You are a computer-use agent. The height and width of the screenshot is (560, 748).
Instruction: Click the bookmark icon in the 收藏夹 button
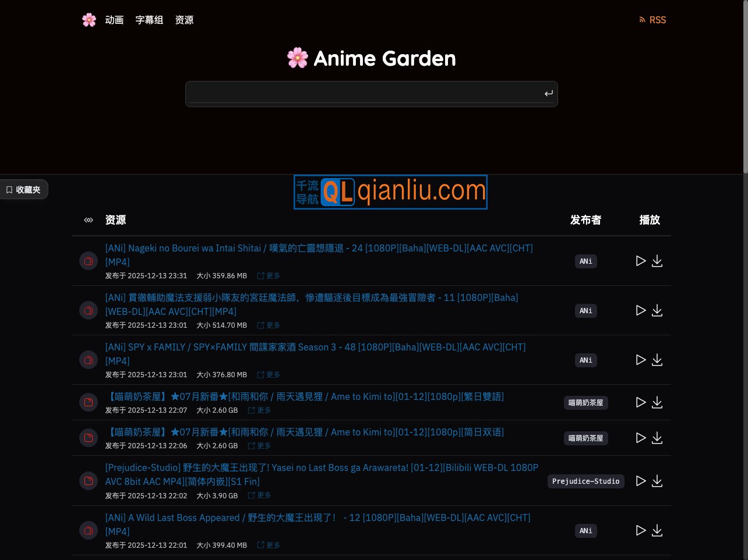(9, 189)
